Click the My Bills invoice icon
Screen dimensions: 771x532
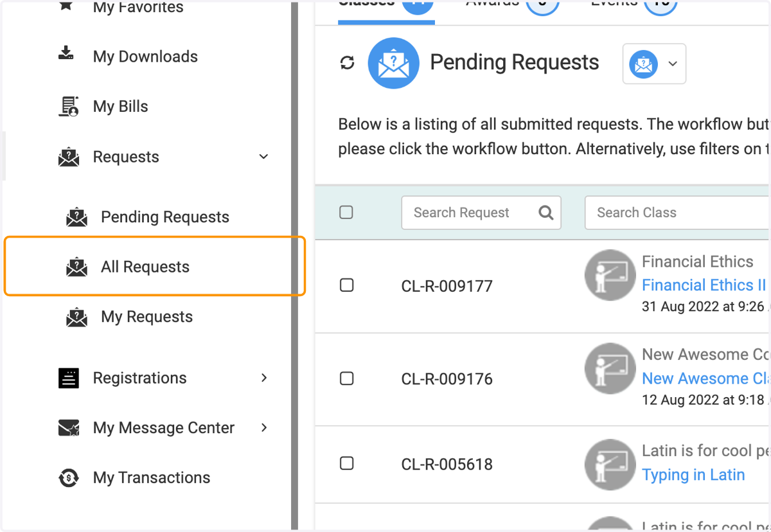[x=69, y=107]
